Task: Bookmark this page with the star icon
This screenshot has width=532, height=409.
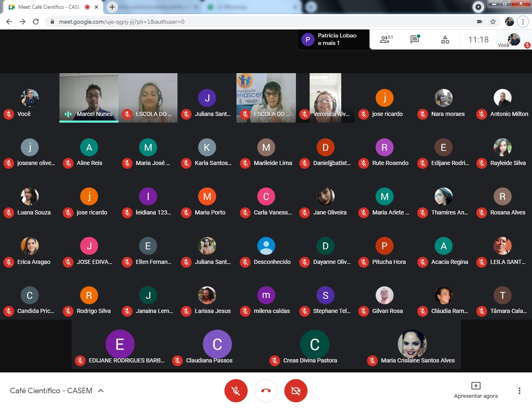Action: [493, 22]
